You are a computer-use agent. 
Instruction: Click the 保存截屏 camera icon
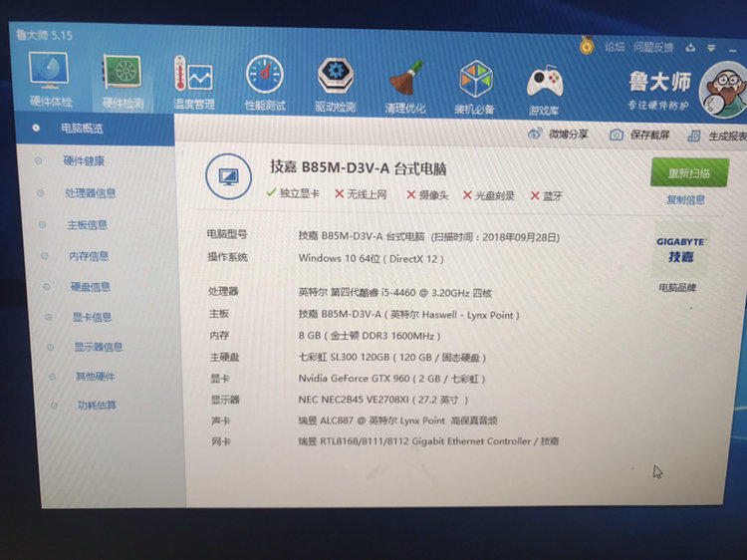(x=616, y=135)
